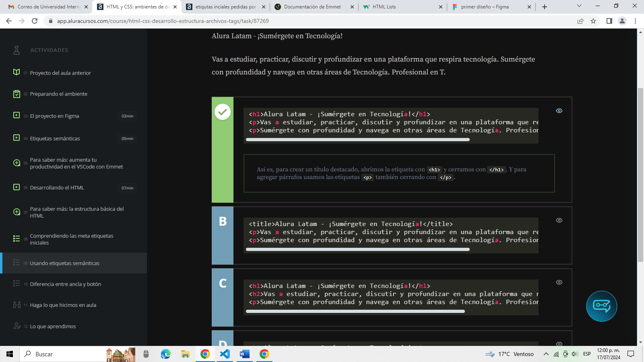Open the floating chat assistant button

tap(601, 306)
